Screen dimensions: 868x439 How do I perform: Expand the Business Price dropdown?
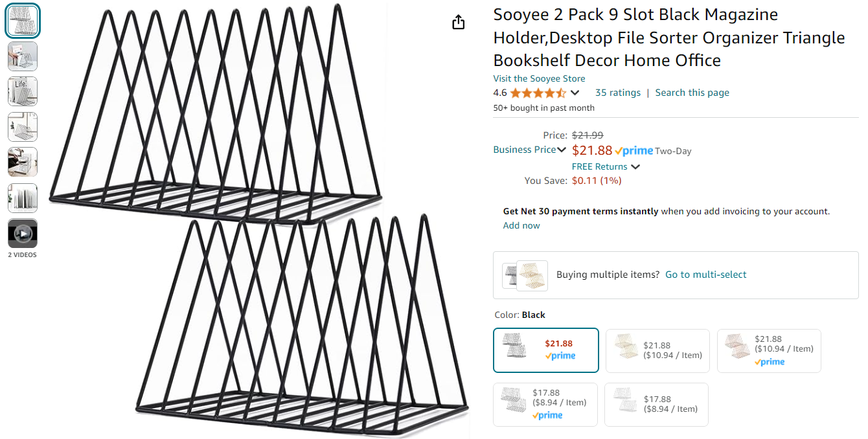[x=562, y=150]
